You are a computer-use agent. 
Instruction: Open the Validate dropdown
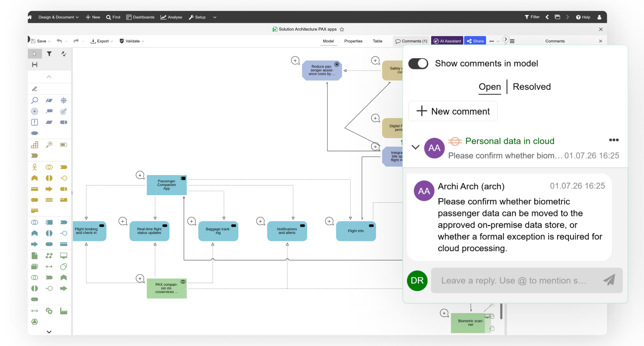[132, 41]
